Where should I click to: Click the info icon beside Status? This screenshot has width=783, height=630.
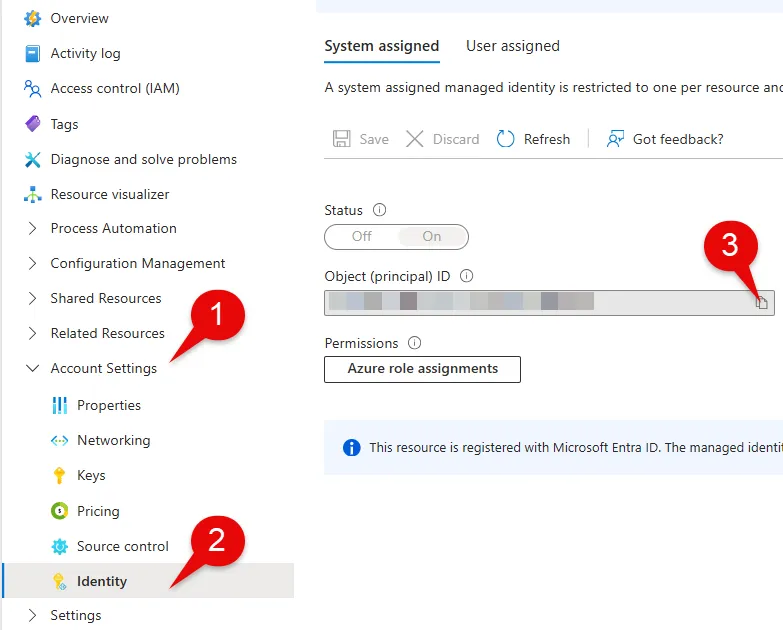pyautogui.click(x=379, y=210)
